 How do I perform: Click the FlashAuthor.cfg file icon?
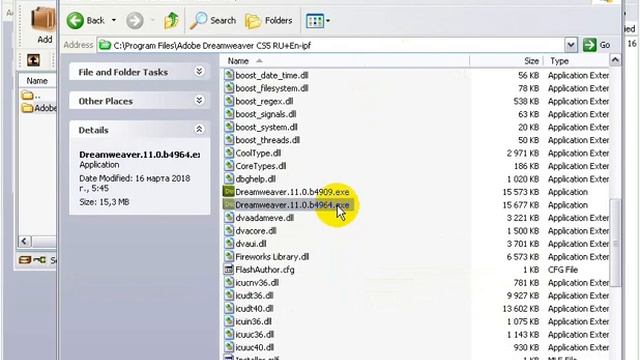229,269
